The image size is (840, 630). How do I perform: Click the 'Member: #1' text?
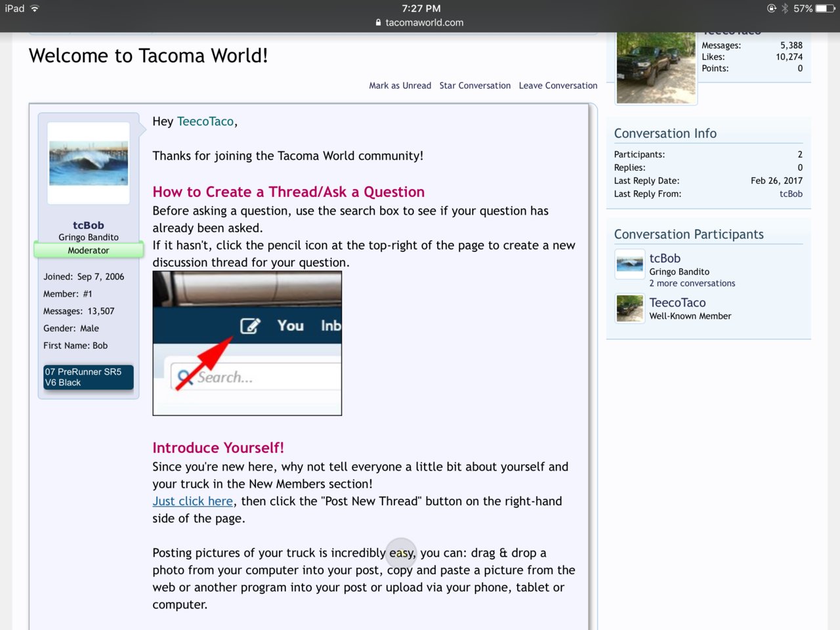pos(68,294)
